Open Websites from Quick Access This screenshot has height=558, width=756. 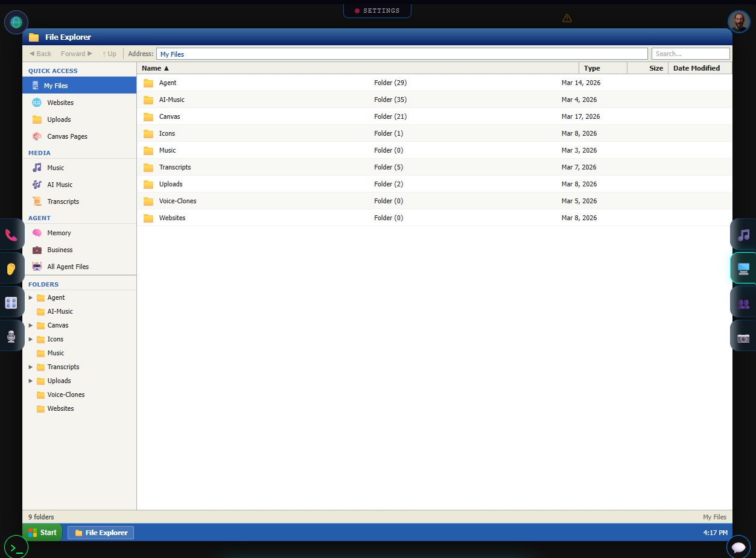pyautogui.click(x=59, y=103)
